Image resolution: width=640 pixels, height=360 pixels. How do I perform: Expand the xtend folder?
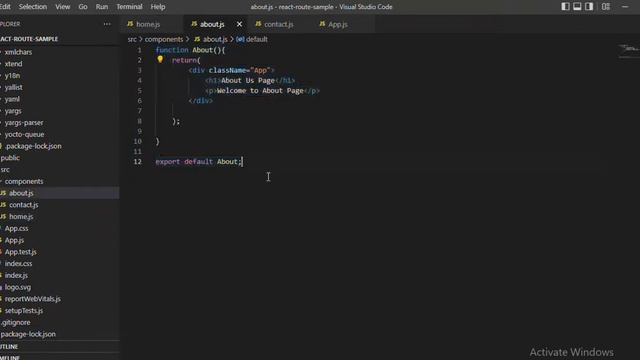point(13,64)
